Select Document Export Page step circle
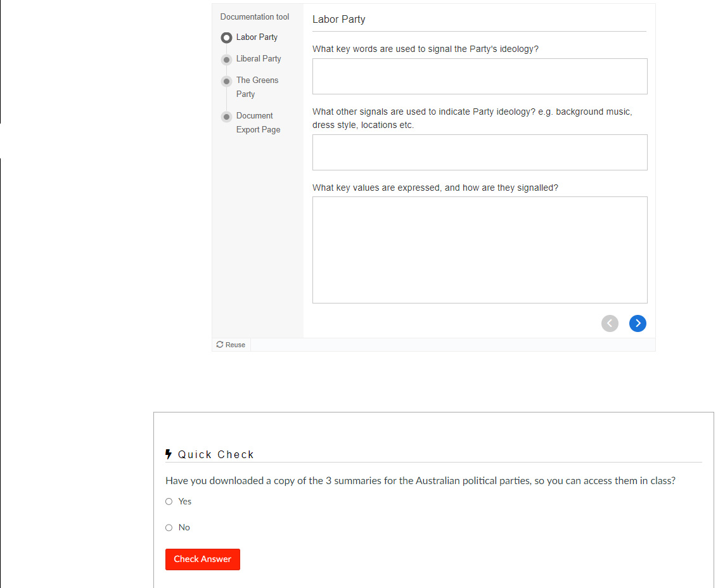This screenshot has width=718, height=588. pyautogui.click(x=226, y=117)
